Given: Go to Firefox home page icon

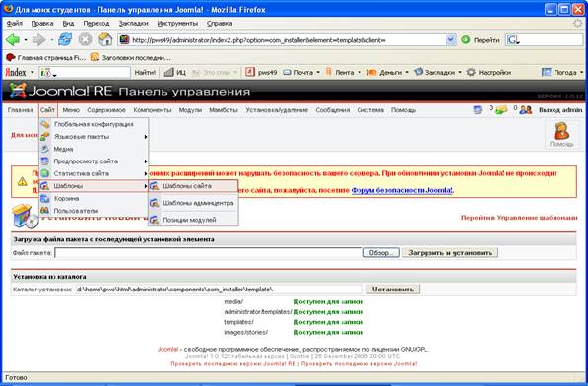Looking at the screenshot, I should click(105, 39).
